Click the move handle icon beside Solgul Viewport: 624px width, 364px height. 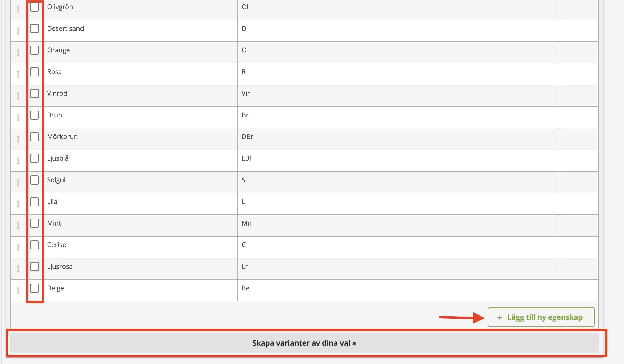(x=18, y=182)
